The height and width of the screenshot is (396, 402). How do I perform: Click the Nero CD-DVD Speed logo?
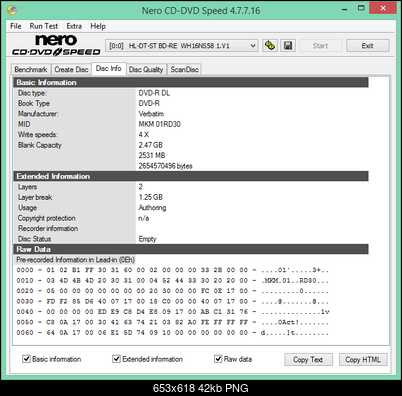tap(56, 45)
